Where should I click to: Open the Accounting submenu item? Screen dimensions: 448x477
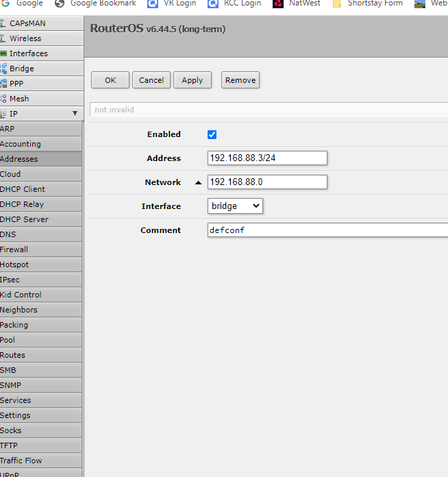40,144
